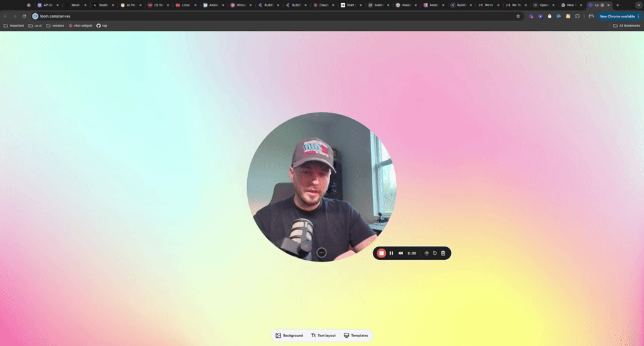Stop the Loom recording
644x346 pixels.
pos(381,253)
